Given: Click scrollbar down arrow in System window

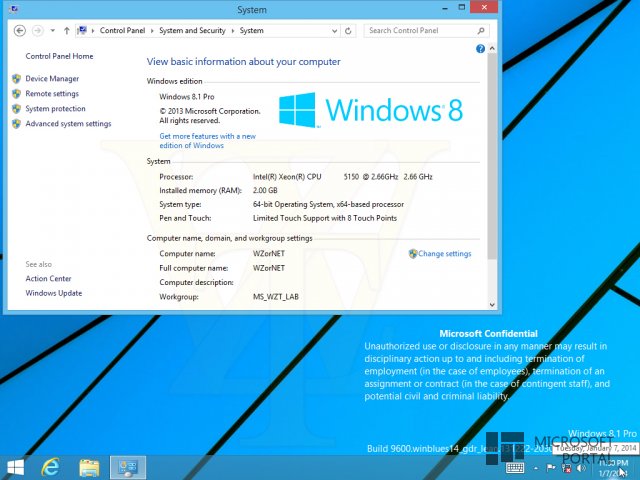Looking at the screenshot, I should pyautogui.click(x=492, y=304).
